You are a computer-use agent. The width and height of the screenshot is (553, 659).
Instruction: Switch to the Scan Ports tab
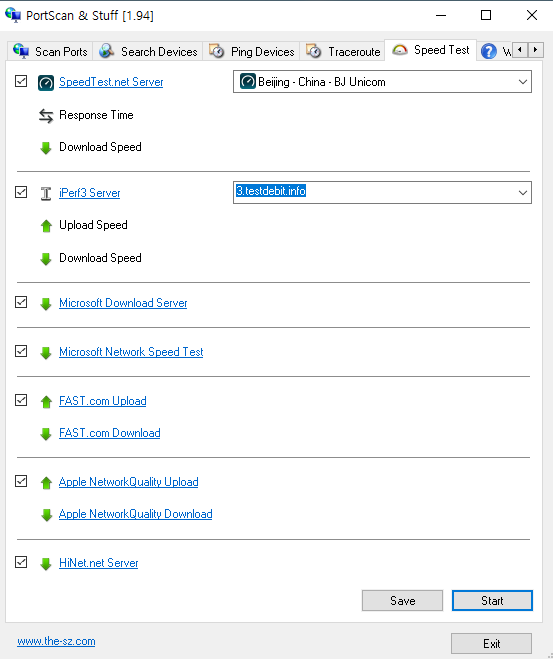[x=50, y=51]
